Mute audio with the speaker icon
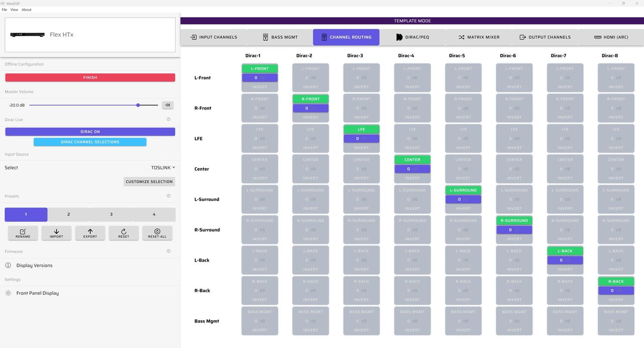 click(168, 105)
